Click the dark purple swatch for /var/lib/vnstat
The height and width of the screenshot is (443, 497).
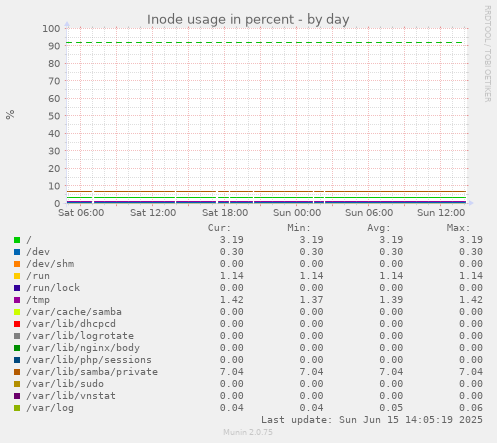coord(17,396)
